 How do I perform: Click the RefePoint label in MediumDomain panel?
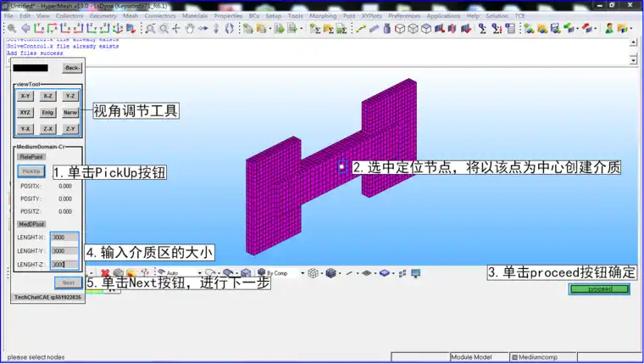click(x=31, y=157)
